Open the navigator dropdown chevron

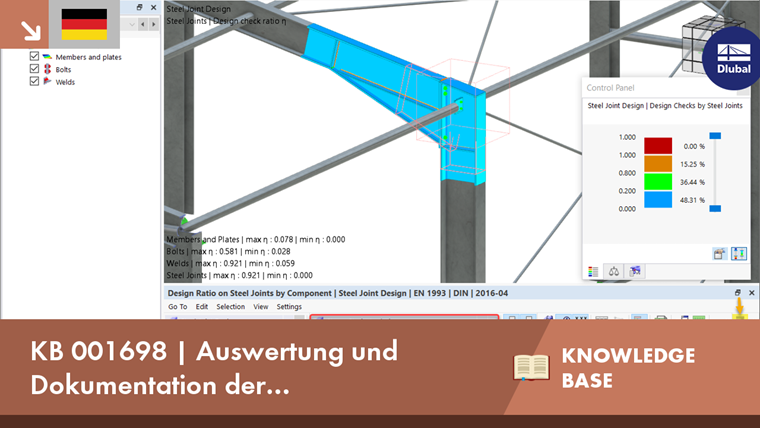[131, 24]
